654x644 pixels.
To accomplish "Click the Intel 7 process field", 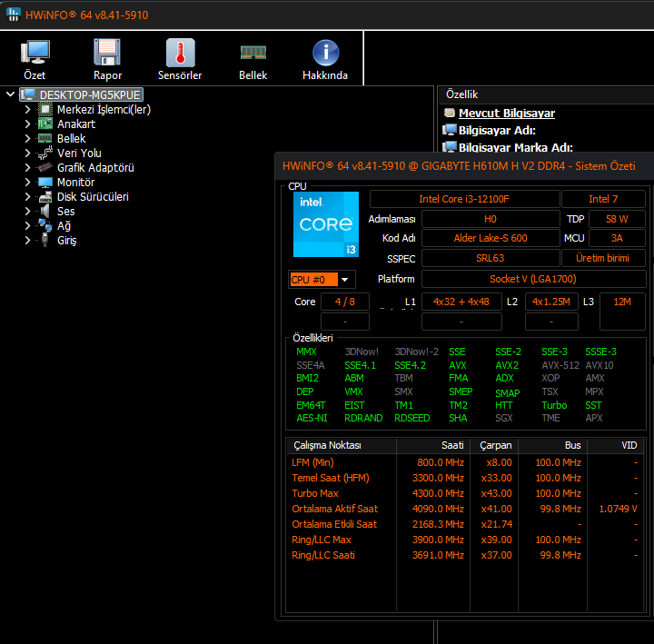I will click(603, 199).
